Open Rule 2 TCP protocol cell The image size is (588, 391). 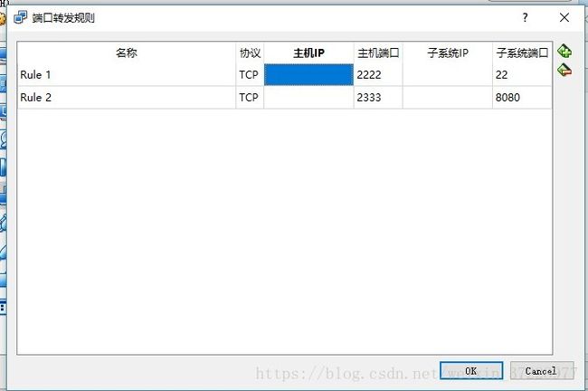tap(250, 98)
